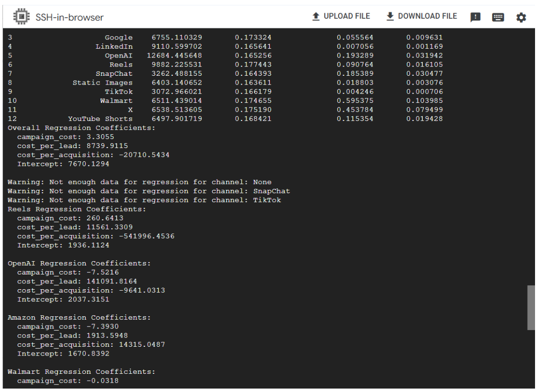Open the keyboard shortcuts icon

(x=498, y=17)
